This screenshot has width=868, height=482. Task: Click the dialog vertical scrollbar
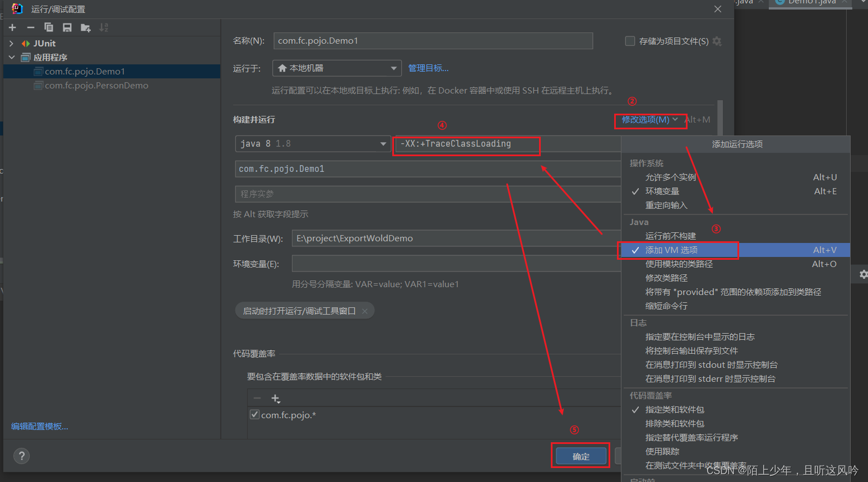(x=720, y=118)
